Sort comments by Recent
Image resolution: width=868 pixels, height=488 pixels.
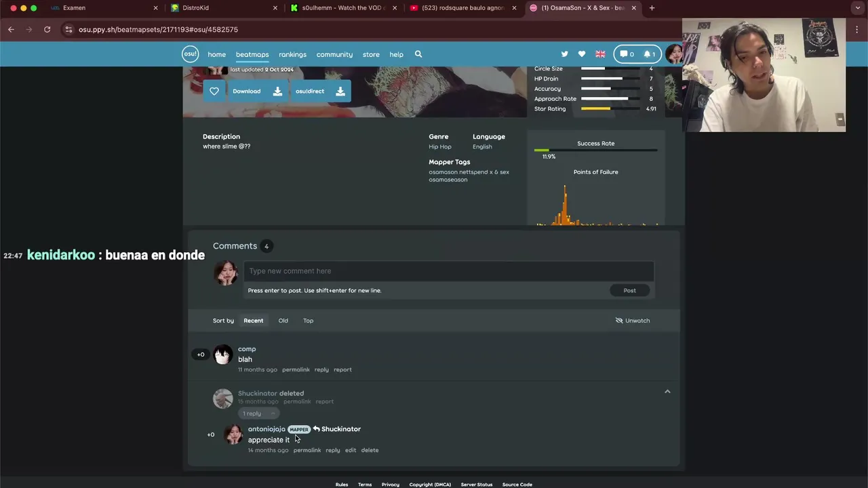coord(254,321)
